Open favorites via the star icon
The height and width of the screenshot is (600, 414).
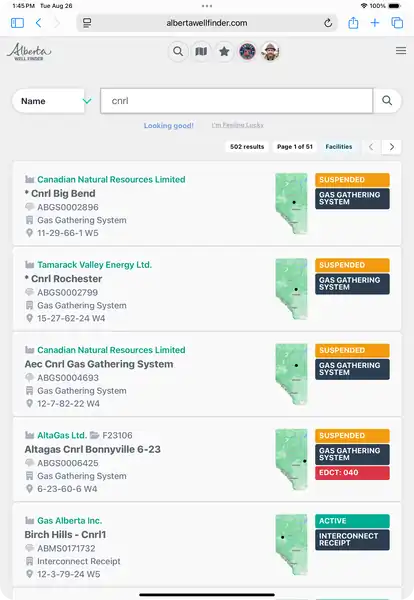point(224,51)
